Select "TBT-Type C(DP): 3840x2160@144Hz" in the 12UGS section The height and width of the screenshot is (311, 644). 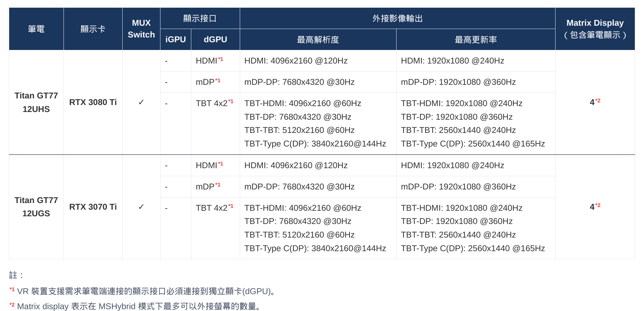(x=315, y=248)
